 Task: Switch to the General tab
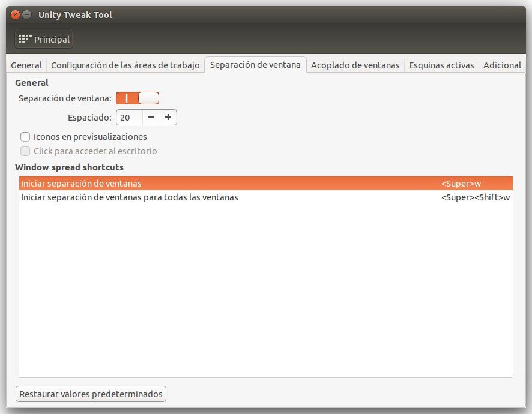click(x=26, y=65)
